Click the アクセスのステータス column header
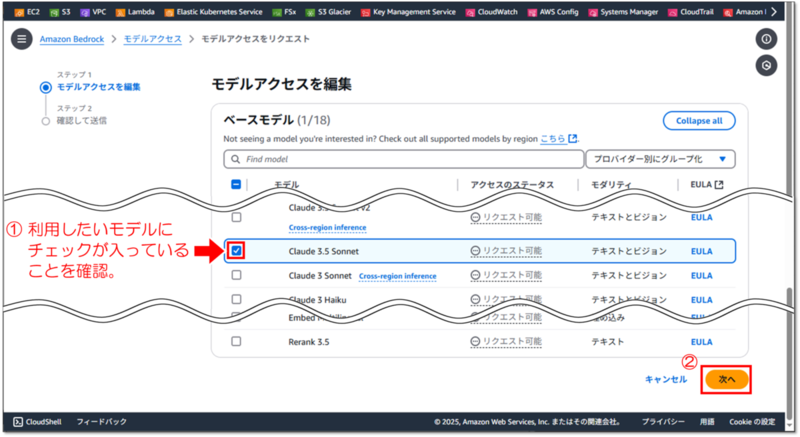Screen dimensions: 800x437 click(x=512, y=185)
